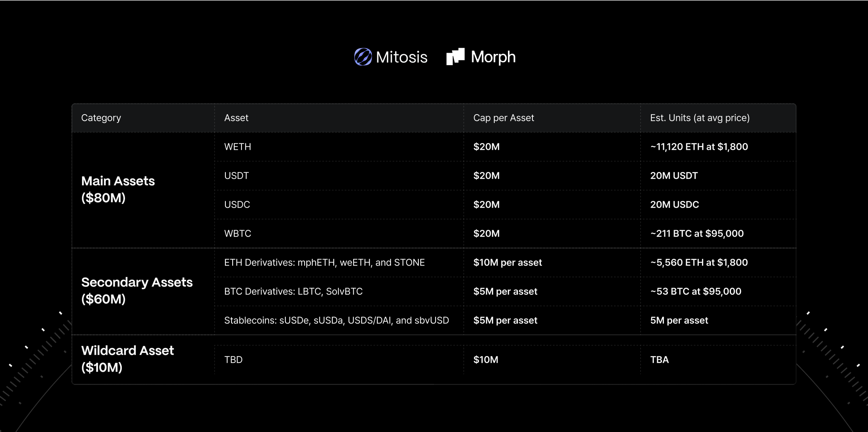Click the Main Assets ($80M) category
The image size is (868, 432).
tap(118, 189)
